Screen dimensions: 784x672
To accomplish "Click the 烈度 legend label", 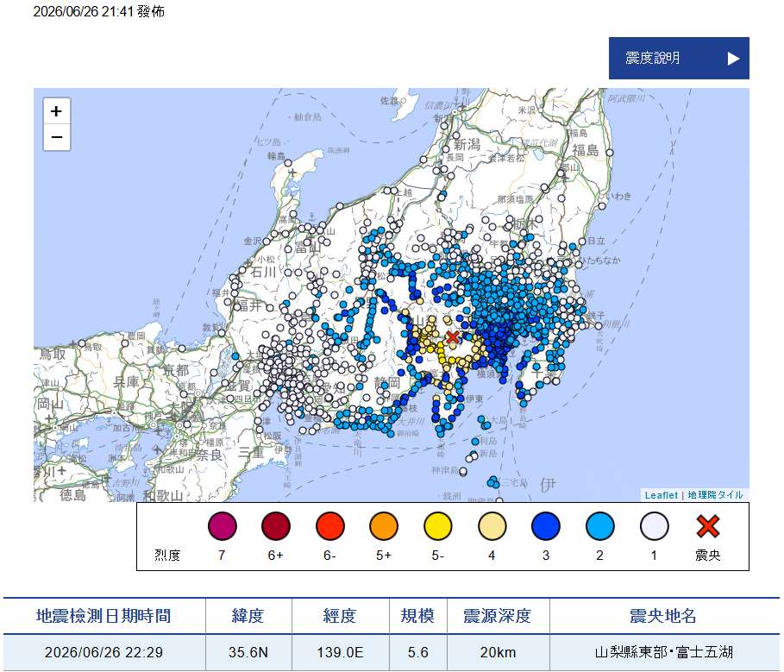I will coord(167,555).
